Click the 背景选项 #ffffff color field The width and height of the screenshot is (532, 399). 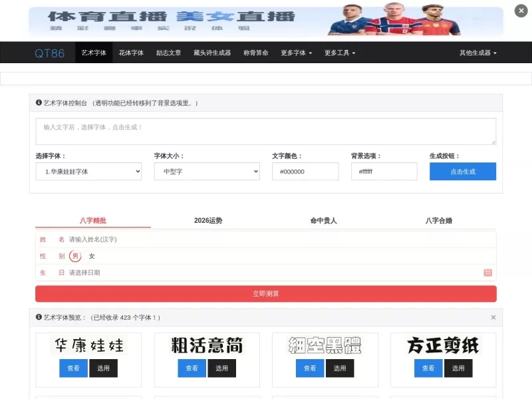click(384, 172)
